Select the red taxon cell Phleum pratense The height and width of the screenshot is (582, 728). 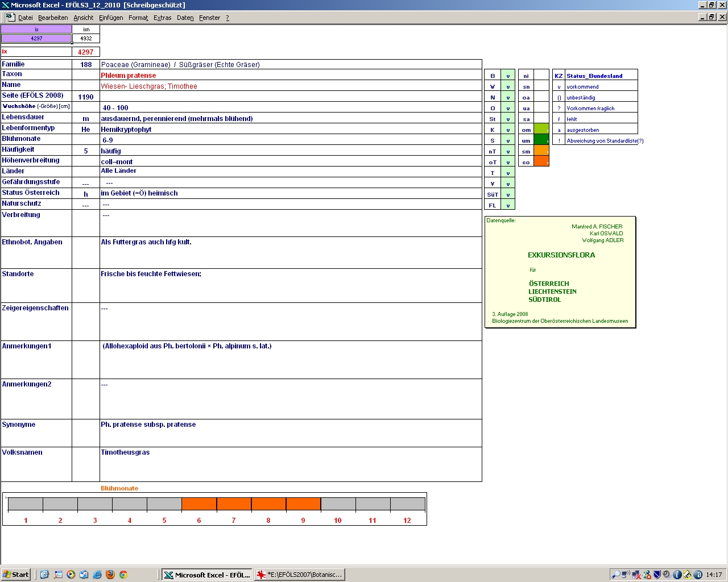coord(129,76)
